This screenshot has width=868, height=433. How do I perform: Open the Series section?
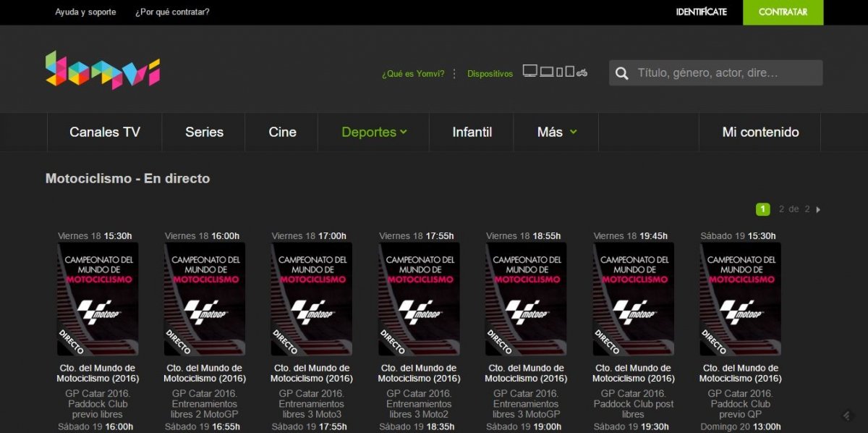point(204,132)
